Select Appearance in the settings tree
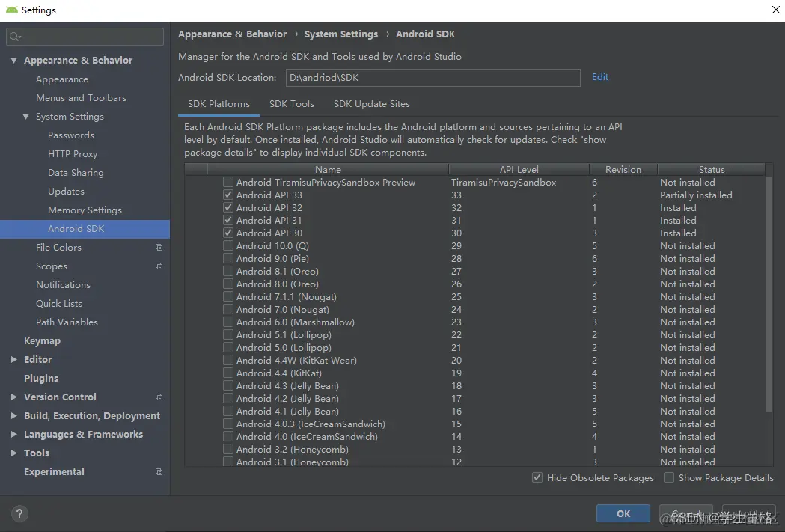The width and height of the screenshot is (785, 532). pos(62,79)
